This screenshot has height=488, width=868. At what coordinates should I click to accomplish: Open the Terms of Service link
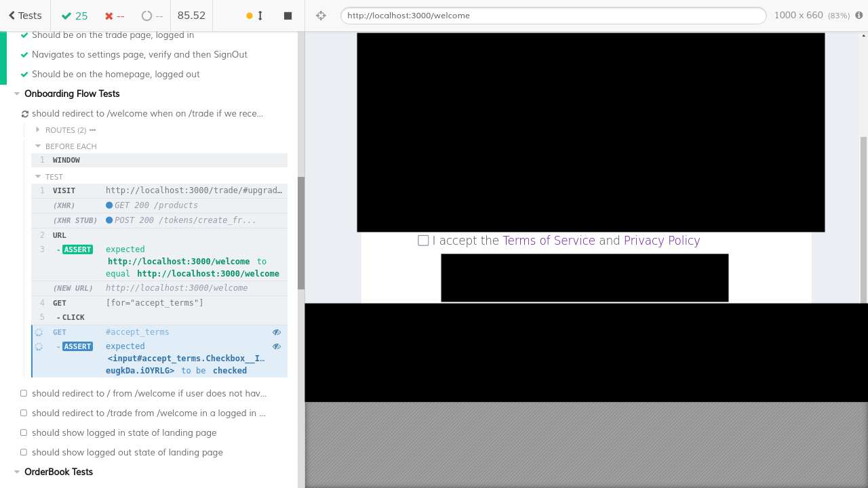(549, 240)
